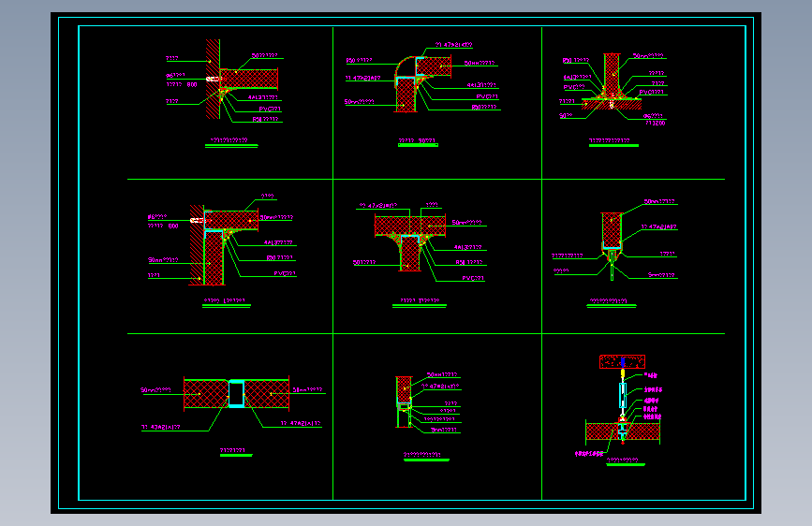Screen dimensions: 812x526
Task: Click the 90-degree rounded corner panel detail drawing
Action: 422,84
